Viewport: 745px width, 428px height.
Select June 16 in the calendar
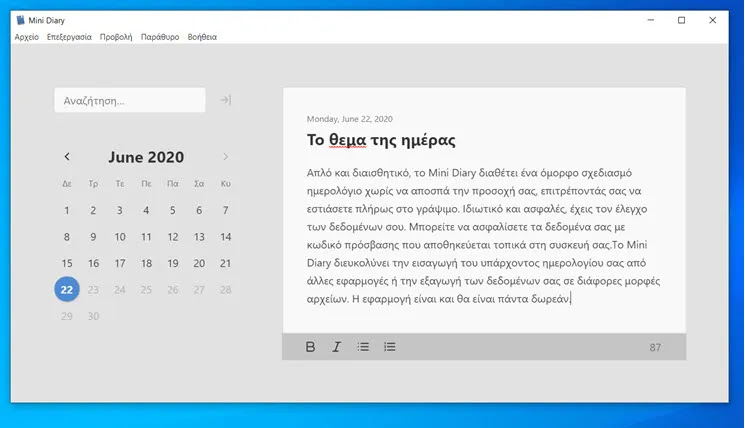(x=93, y=263)
